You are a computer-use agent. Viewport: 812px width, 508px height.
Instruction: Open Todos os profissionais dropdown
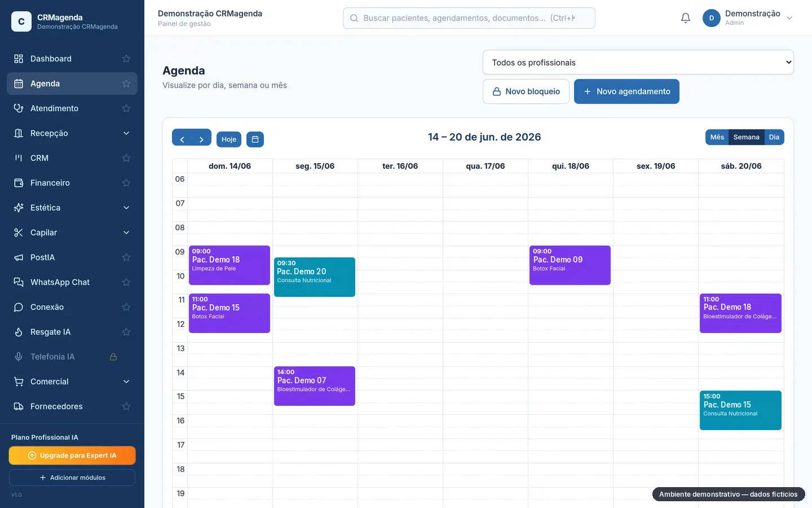point(638,62)
